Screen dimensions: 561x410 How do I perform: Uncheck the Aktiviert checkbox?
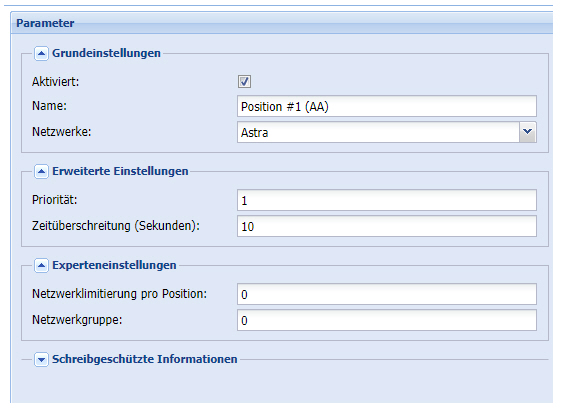click(244, 82)
